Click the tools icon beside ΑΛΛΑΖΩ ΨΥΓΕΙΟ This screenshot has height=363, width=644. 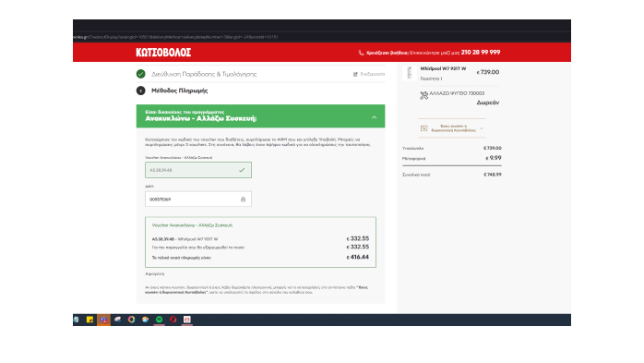pyautogui.click(x=423, y=95)
